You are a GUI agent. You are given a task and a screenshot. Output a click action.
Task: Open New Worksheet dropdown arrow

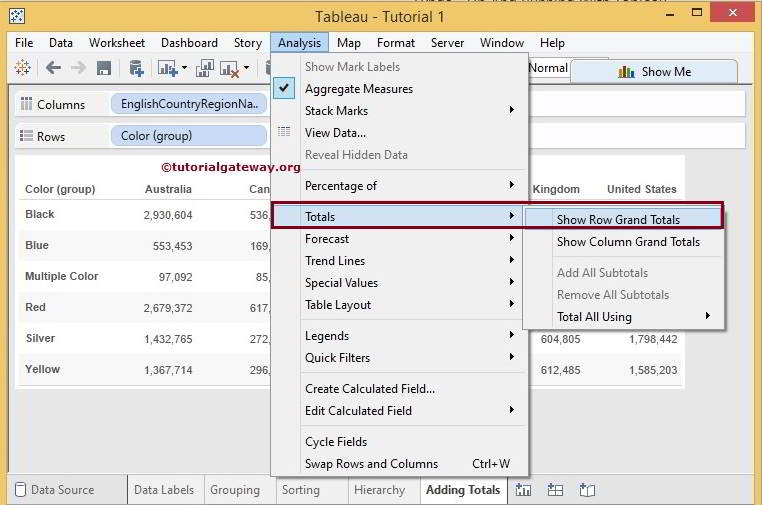184,68
